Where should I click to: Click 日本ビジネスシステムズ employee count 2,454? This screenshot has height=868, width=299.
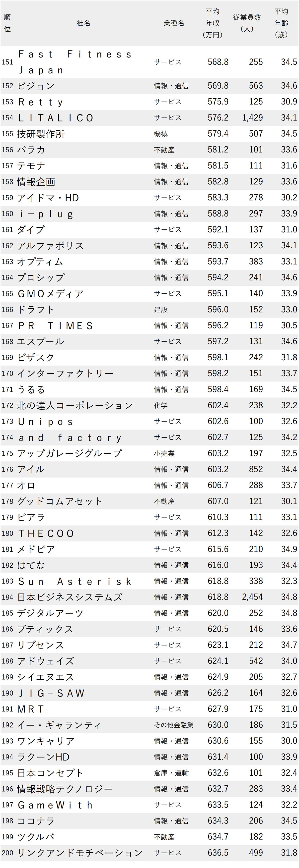tap(252, 597)
